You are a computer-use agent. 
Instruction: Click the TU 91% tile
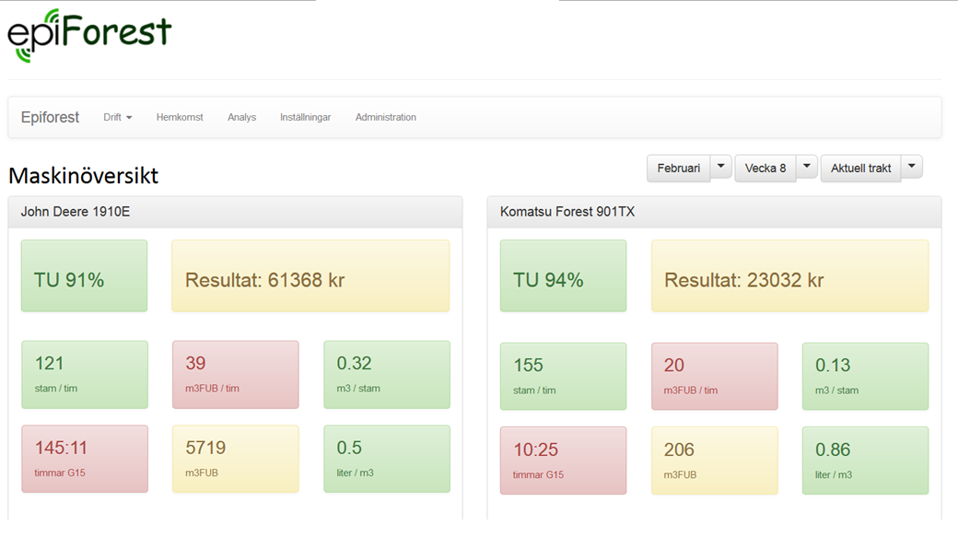click(x=85, y=276)
